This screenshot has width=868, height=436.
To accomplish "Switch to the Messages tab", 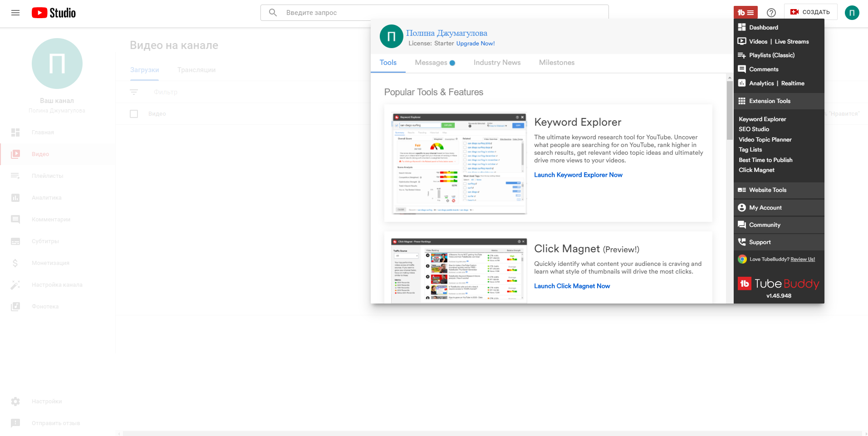I will 435,63.
